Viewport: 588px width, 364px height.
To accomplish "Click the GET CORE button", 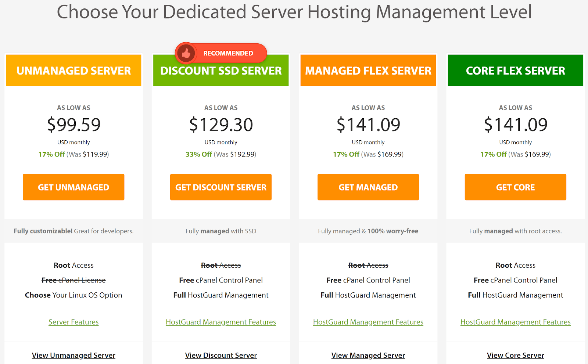I will point(515,187).
